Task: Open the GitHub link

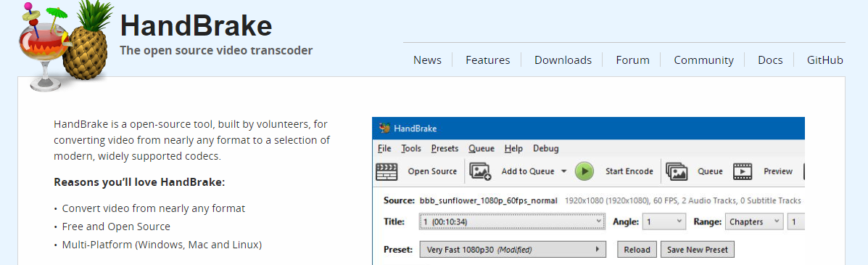Action: 824,60
